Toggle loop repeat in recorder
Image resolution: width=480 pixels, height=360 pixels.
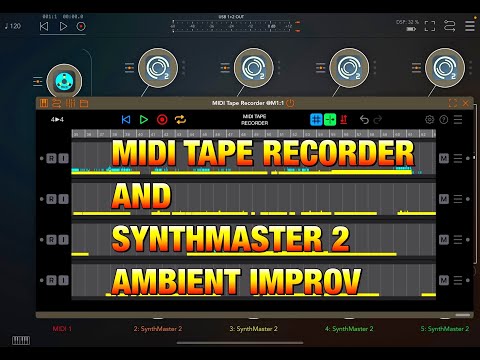[x=180, y=120]
